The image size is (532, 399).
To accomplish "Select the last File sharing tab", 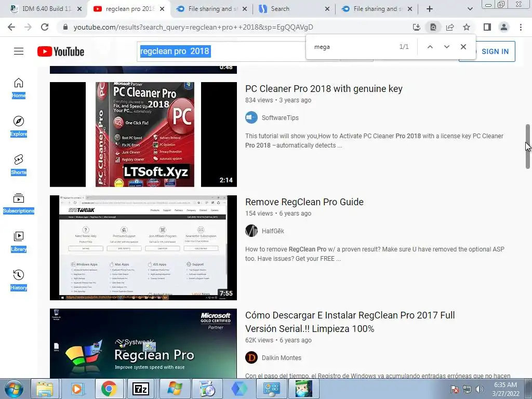I will pos(376,9).
